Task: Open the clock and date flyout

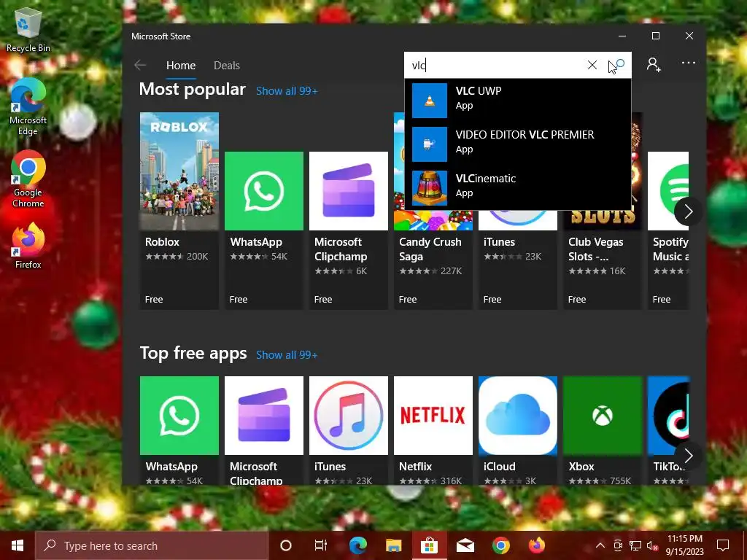Action: (x=684, y=545)
